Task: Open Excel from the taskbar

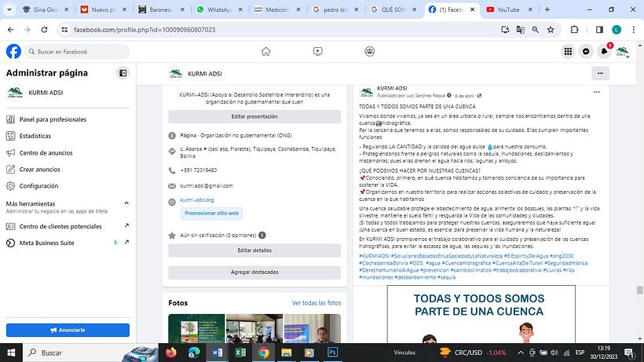Action: click(x=240, y=353)
